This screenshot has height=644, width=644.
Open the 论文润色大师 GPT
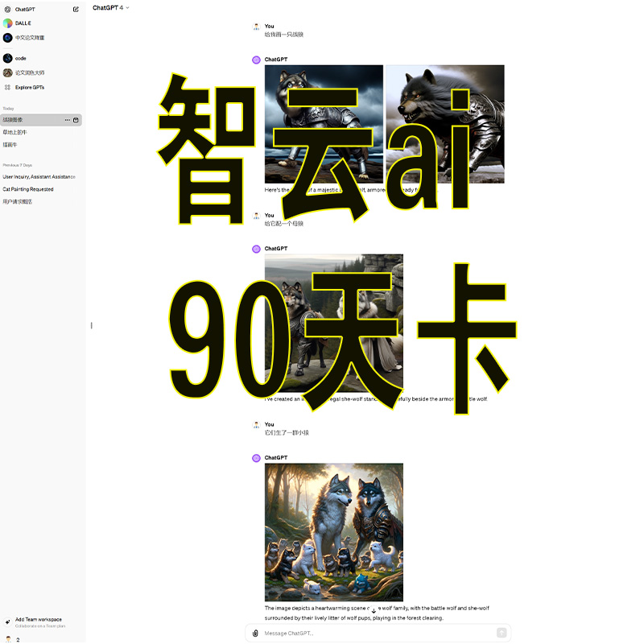click(24, 72)
